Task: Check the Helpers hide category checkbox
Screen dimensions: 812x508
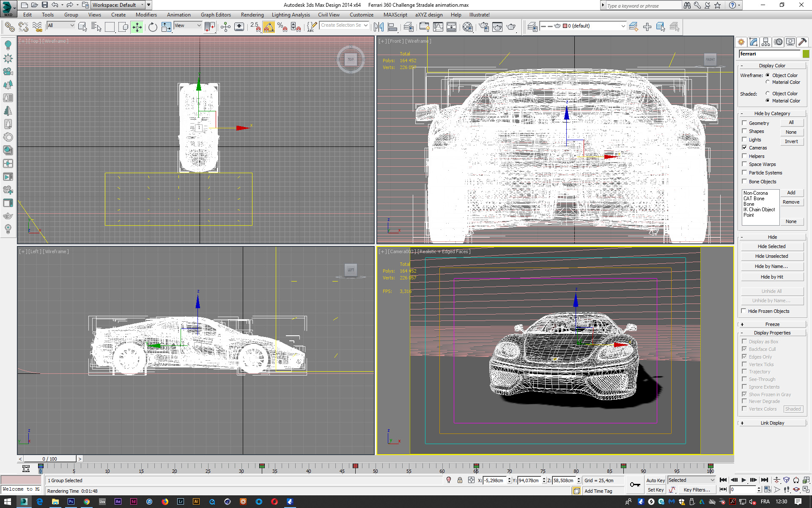Action: (744, 156)
